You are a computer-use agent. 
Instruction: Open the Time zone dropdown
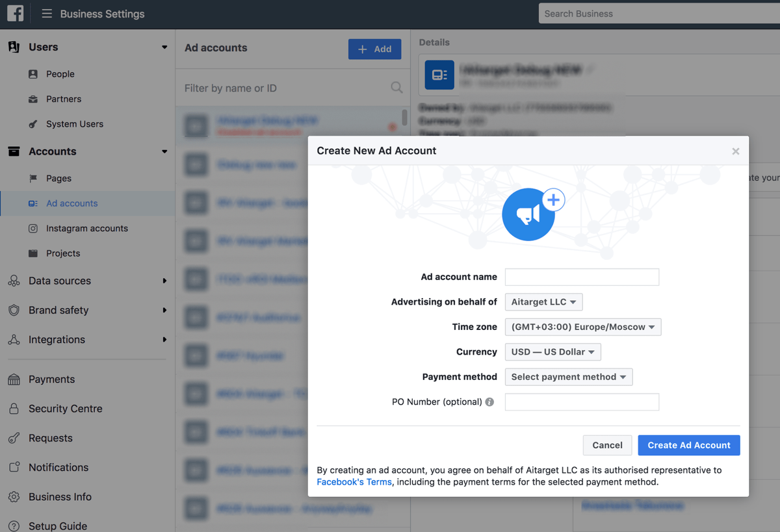583,327
